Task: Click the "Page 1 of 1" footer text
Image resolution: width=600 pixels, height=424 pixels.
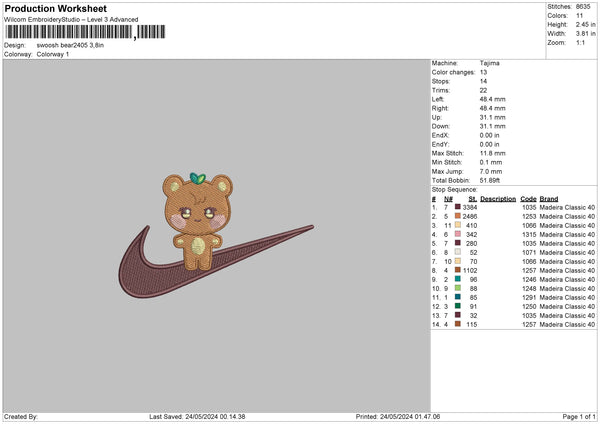Action: tap(579, 416)
